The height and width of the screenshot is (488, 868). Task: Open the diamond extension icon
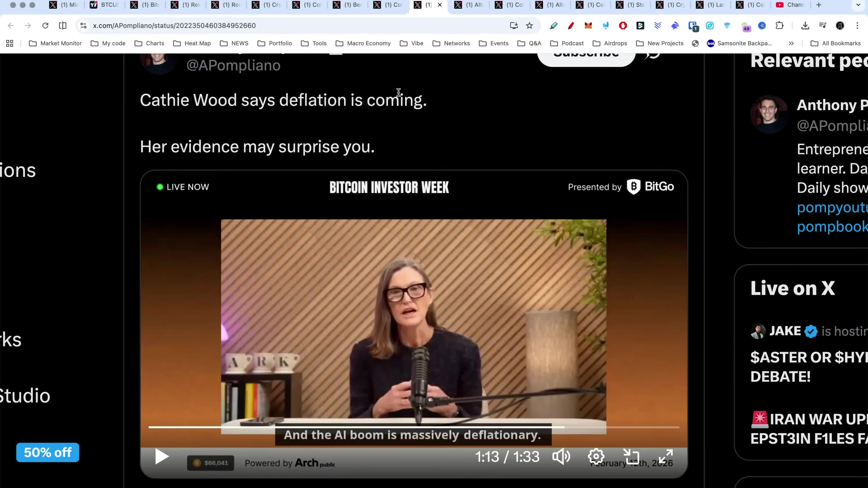click(x=727, y=26)
